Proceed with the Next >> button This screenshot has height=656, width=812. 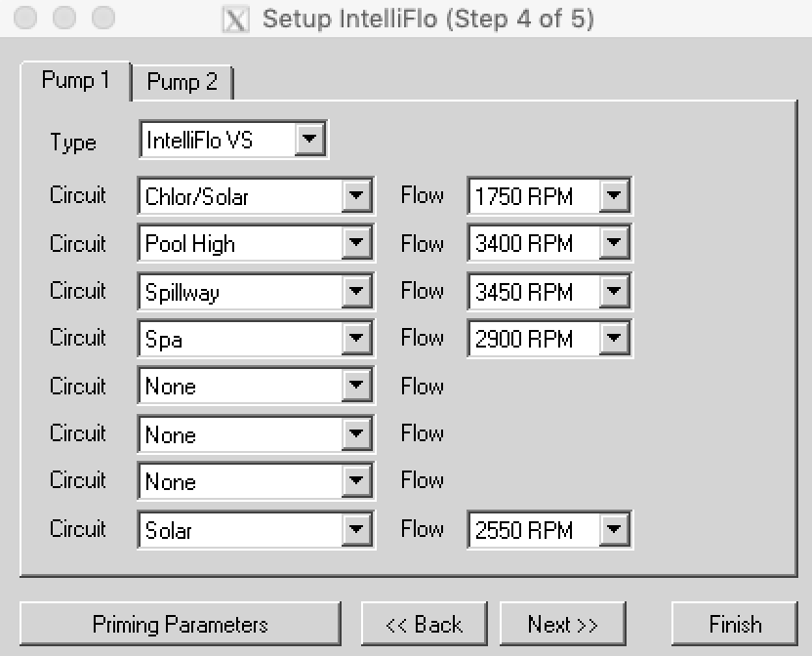pyautogui.click(x=562, y=624)
